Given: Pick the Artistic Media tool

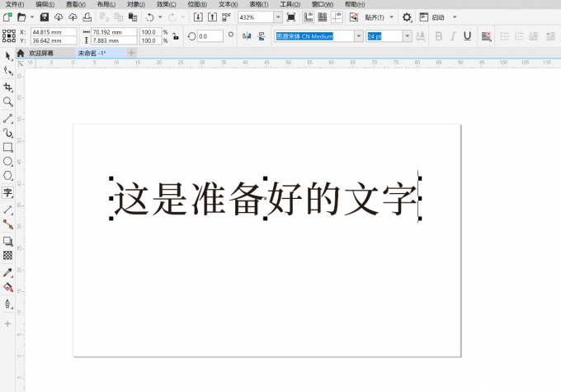Looking at the screenshot, I should click(8, 133).
